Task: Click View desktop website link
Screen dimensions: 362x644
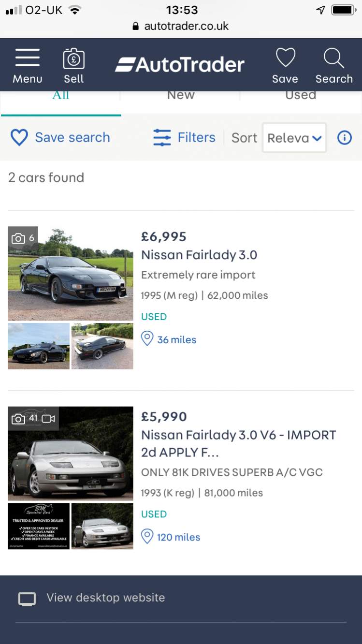Action: coord(105,598)
